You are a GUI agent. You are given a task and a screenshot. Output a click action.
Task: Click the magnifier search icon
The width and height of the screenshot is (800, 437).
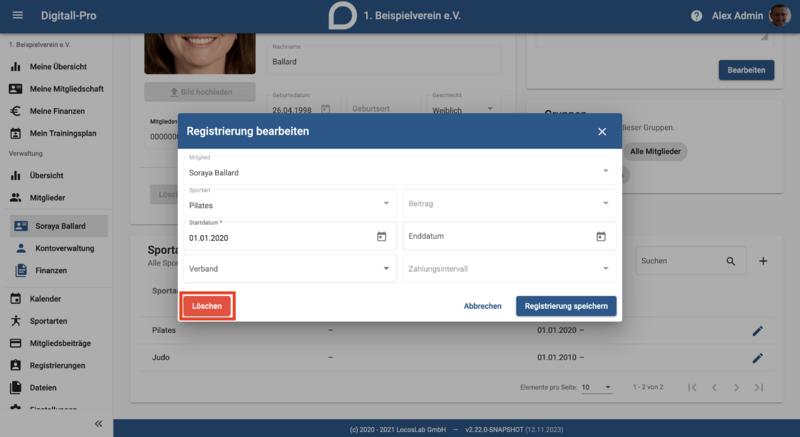click(x=731, y=261)
